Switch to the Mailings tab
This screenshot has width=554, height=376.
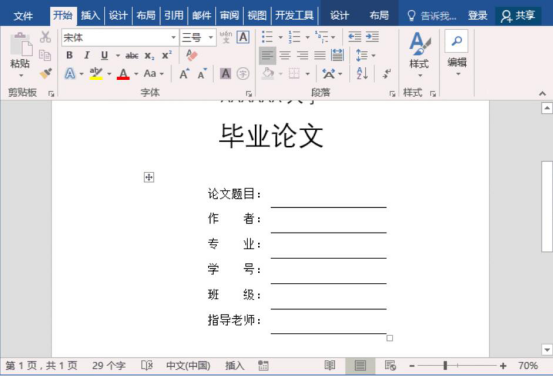201,15
